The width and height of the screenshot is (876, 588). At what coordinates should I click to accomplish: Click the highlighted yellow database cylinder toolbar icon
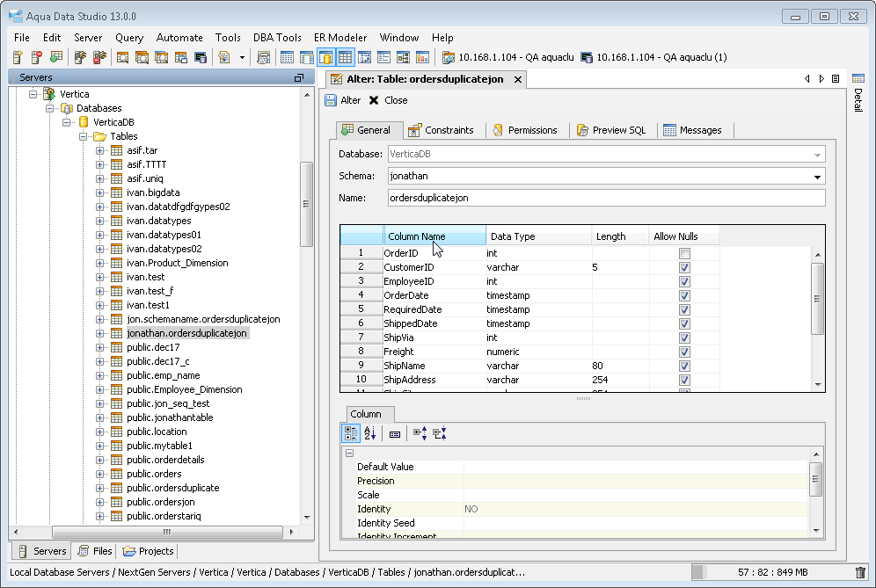pyautogui.click(x=325, y=57)
